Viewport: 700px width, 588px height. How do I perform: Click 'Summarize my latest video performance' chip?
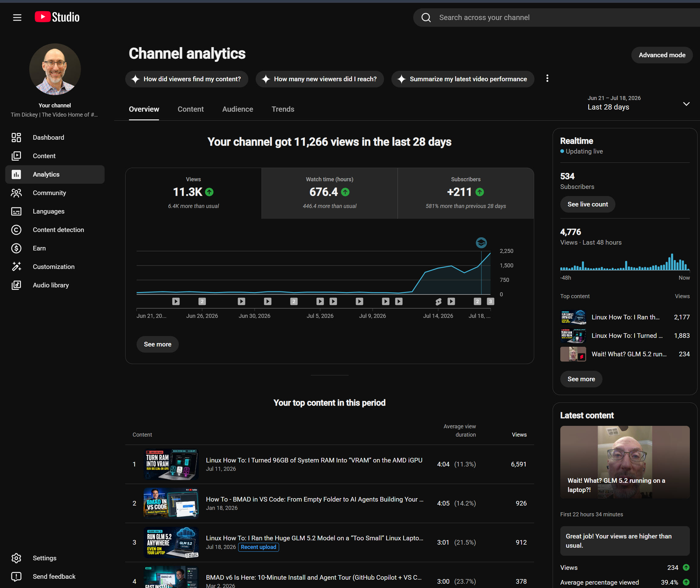tap(463, 79)
